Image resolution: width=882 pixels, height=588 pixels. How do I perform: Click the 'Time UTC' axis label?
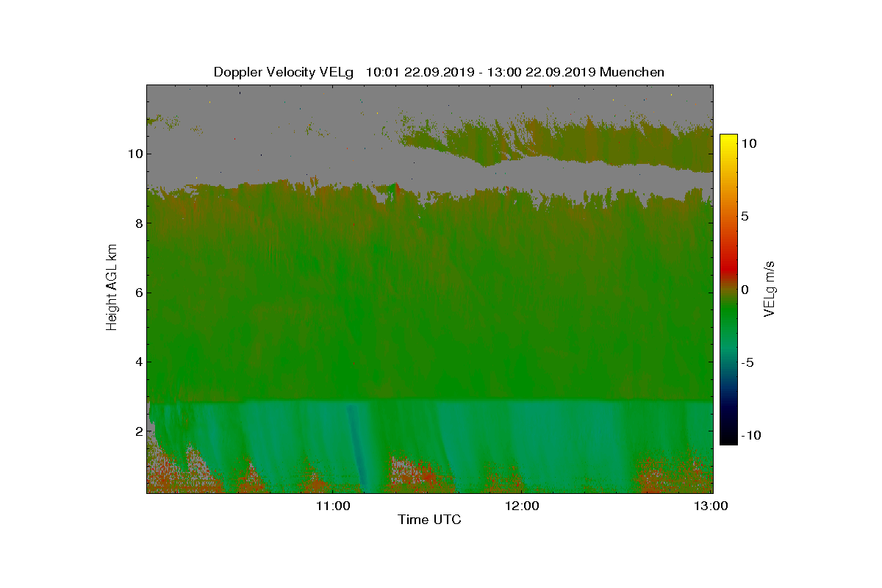tap(429, 520)
